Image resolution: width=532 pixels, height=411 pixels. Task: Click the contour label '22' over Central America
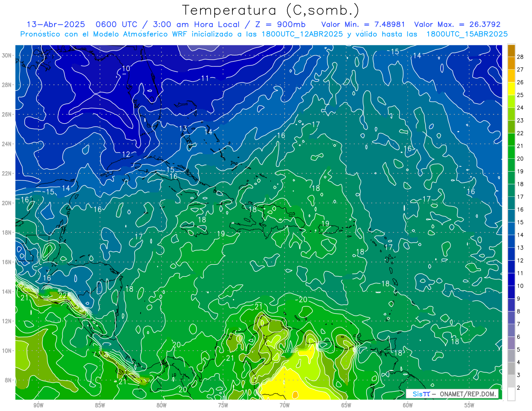[x=63, y=295]
